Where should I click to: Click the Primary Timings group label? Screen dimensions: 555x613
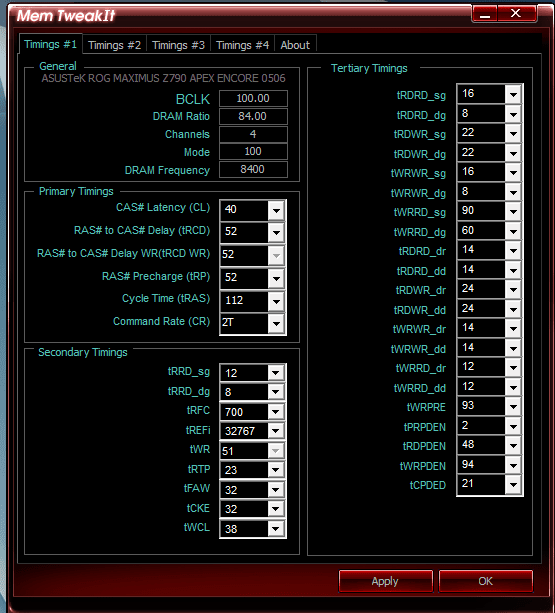click(x=76, y=191)
